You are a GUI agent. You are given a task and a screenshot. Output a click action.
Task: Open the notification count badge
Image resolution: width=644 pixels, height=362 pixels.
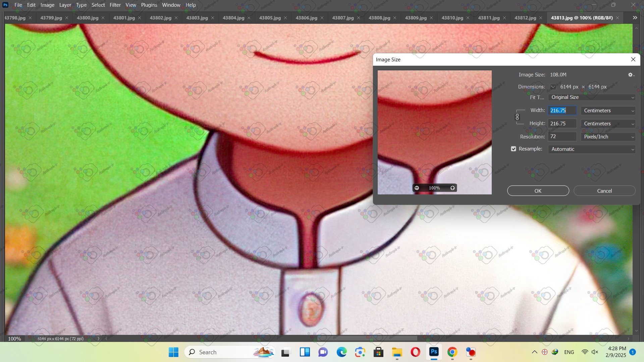(x=633, y=352)
